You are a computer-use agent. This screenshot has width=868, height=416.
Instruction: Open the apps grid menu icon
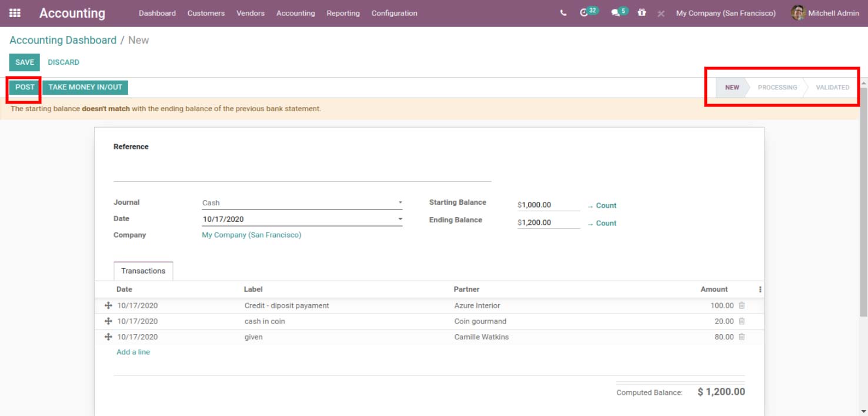click(15, 13)
